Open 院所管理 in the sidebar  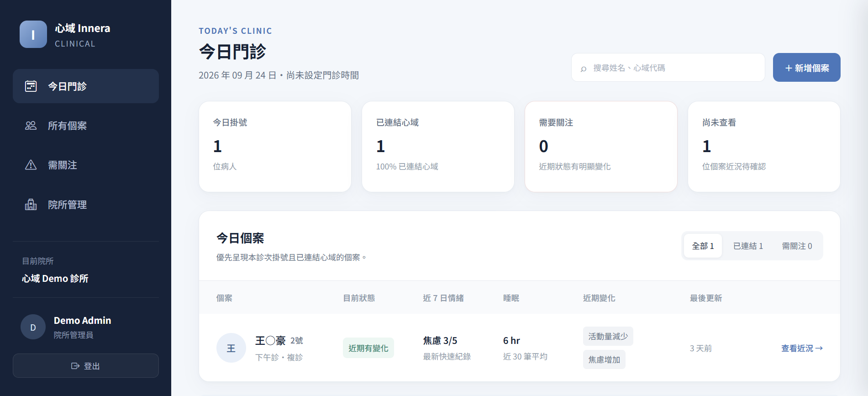tap(86, 205)
